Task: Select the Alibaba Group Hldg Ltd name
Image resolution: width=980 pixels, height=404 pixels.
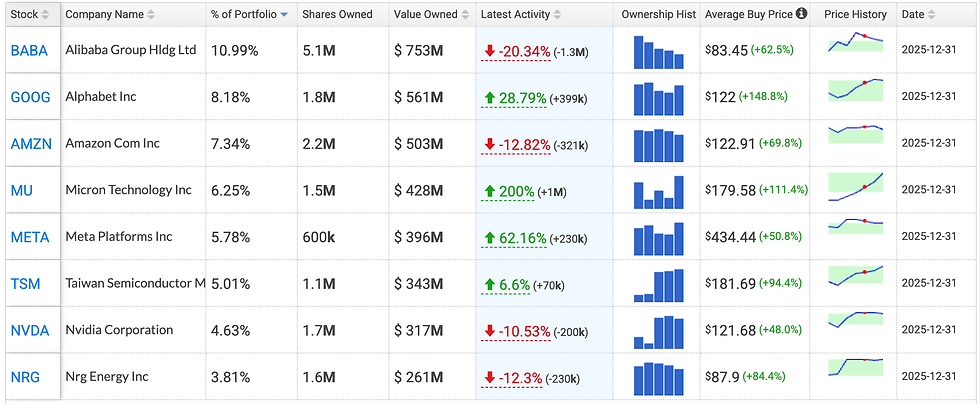Action: coord(131,49)
